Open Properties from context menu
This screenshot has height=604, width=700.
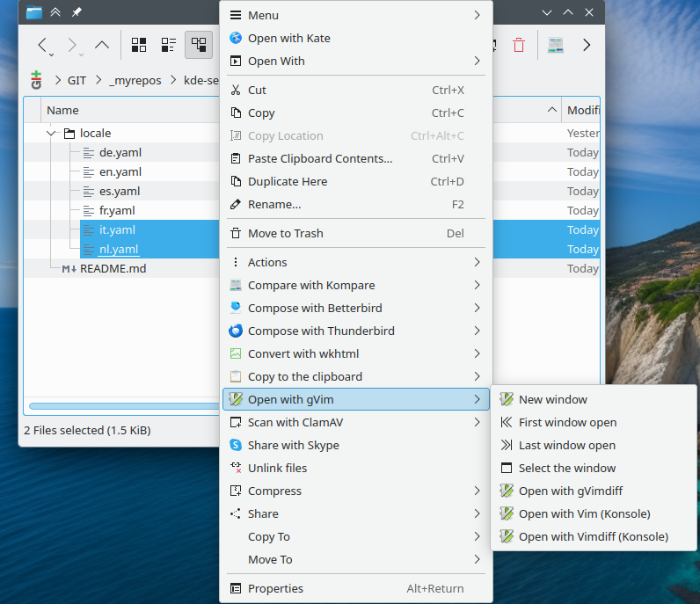pyautogui.click(x=356, y=588)
